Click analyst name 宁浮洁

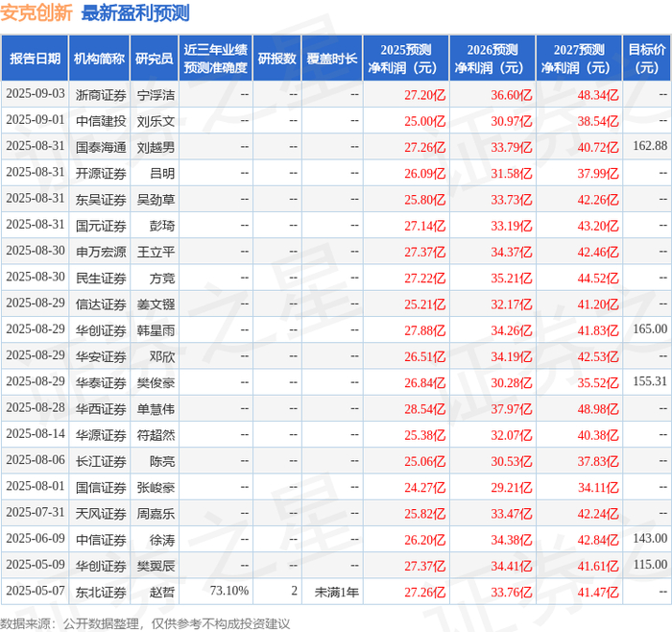pos(156,95)
